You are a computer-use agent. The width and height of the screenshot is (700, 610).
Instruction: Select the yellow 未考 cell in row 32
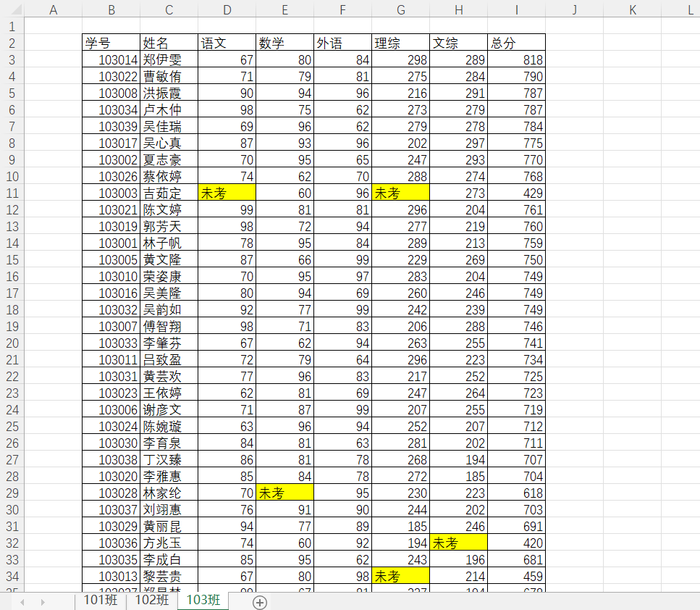point(458,543)
